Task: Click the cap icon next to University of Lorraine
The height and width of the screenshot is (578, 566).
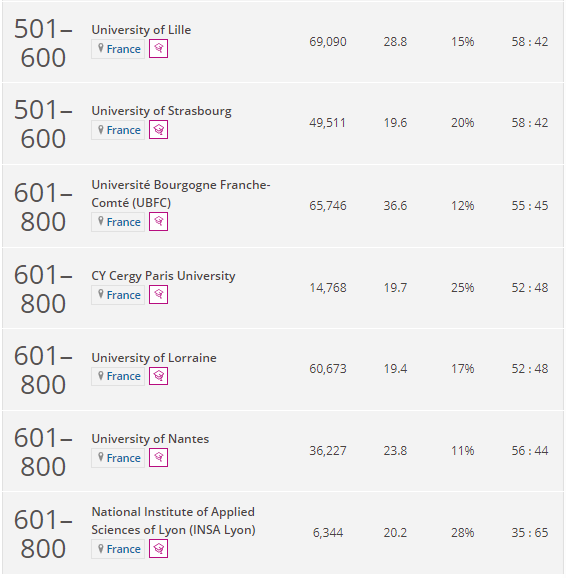Action: [159, 376]
